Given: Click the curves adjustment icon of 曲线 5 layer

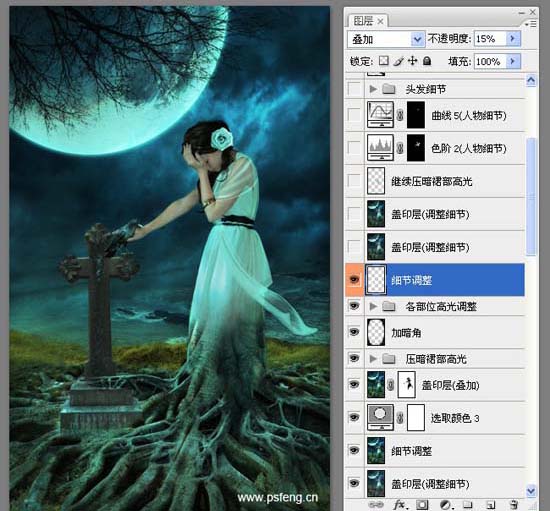Looking at the screenshot, I should [380, 114].
